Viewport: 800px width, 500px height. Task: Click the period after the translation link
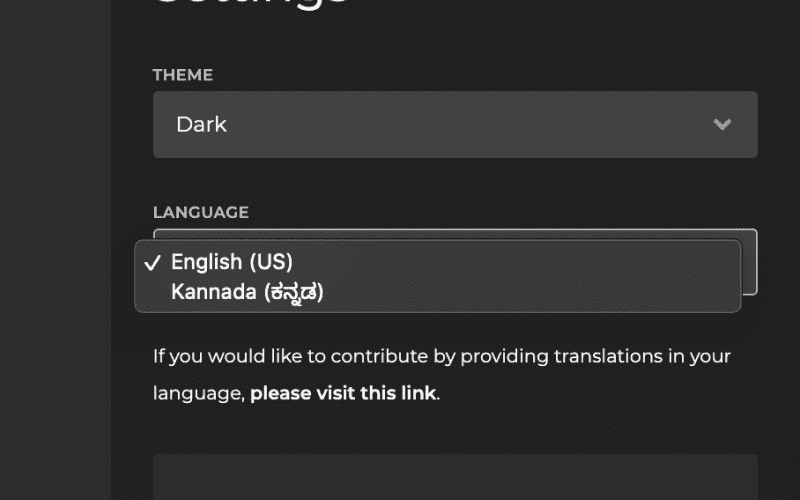(439, 394)
